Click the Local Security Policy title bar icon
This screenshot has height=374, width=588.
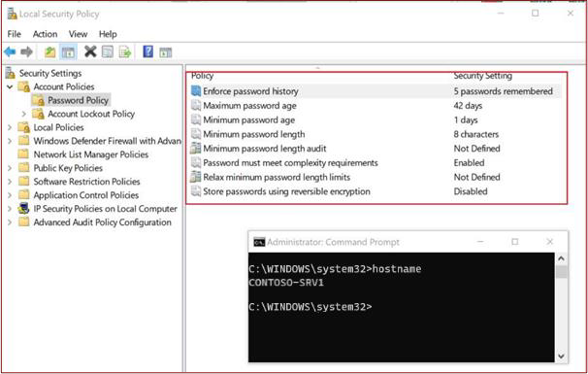12,14
